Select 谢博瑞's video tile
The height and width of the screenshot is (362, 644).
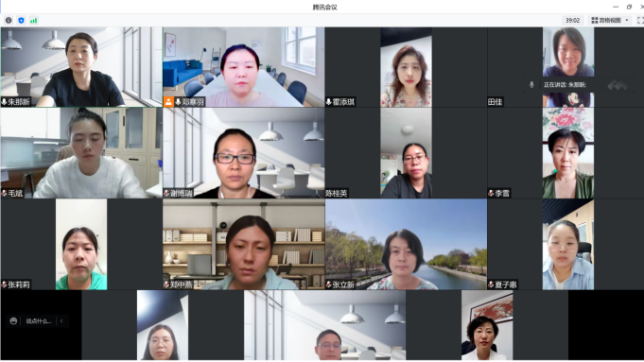coord(244,153)
